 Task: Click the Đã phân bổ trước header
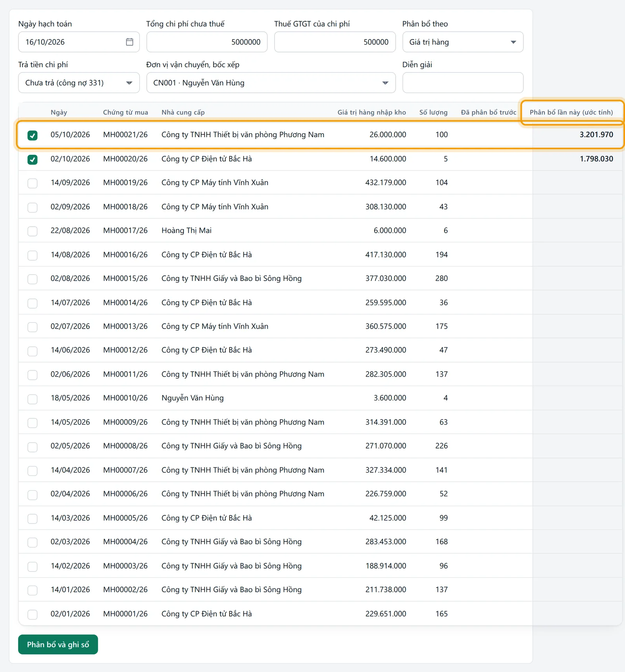click(x=489, y=112)
